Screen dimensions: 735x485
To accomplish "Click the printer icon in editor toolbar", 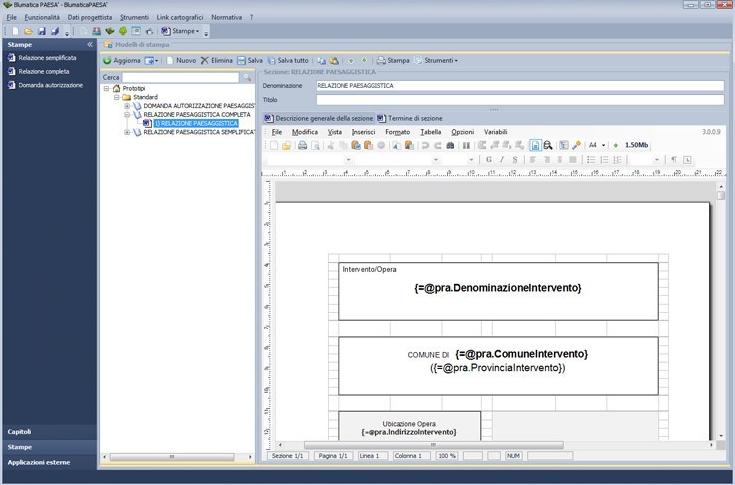I will 302,145.
